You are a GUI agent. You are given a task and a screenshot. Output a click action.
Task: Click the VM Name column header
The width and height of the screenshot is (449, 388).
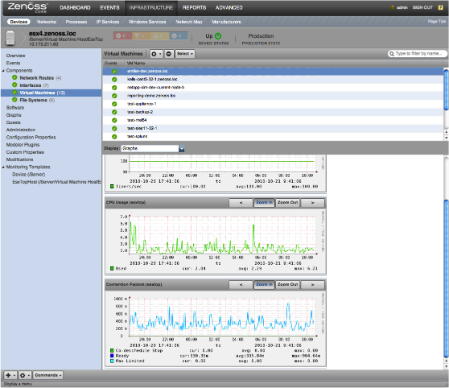[x=136, y=63]
